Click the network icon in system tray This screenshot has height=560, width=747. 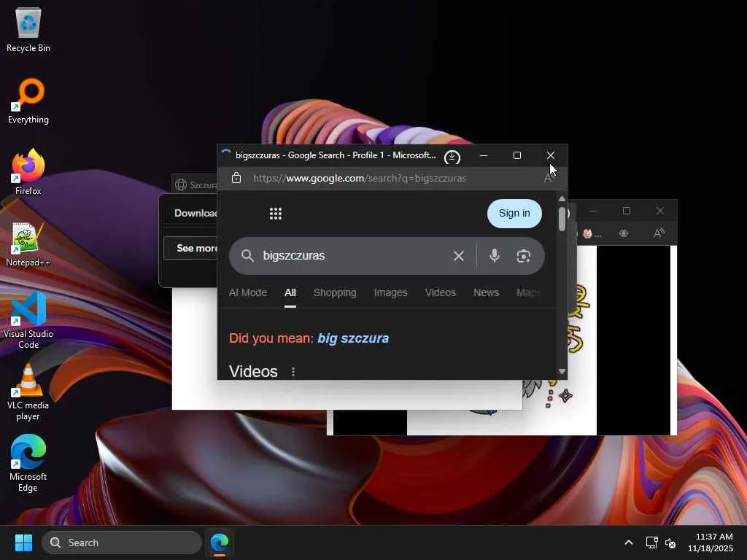tap(651, 542)
